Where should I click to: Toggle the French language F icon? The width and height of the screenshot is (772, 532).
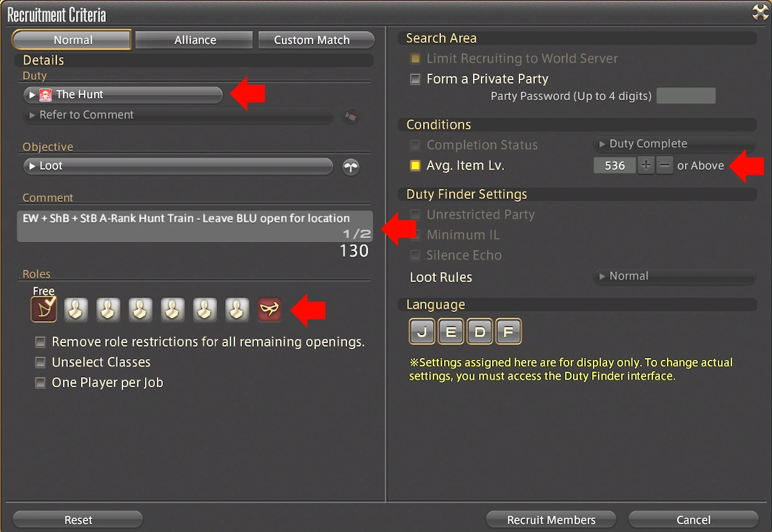(508, 332)
